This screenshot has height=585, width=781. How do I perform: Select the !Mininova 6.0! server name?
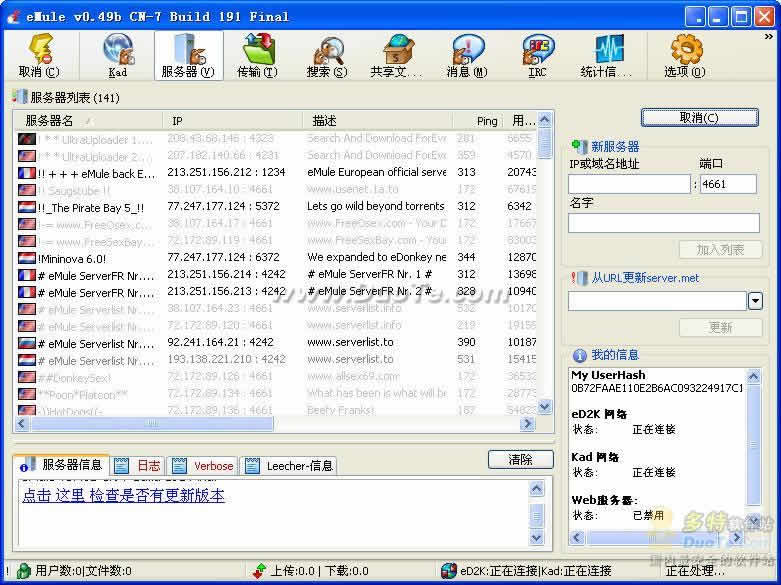[x=72, y=259]
